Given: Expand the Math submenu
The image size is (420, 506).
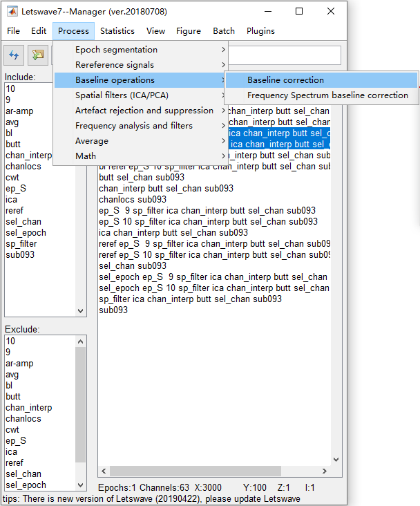Looking at the screenshot, I should coord(141,156).
